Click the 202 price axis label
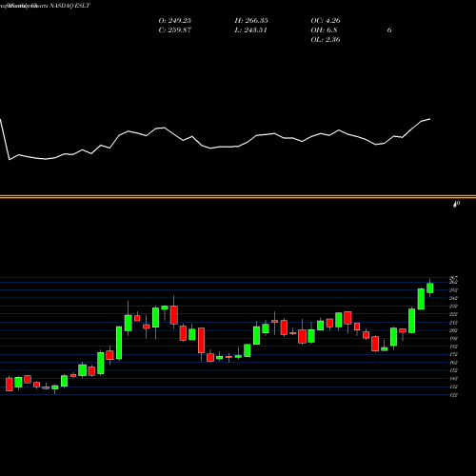476x476 pixels. (453, 330)
